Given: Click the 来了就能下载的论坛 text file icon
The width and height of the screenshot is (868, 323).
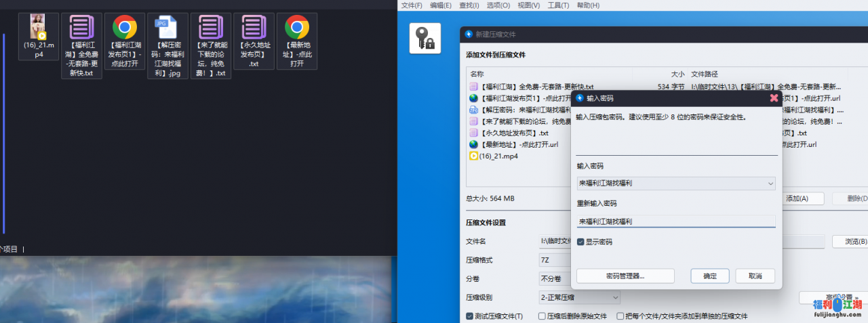Looking at the screenshot, I should (x=211, y=28).
